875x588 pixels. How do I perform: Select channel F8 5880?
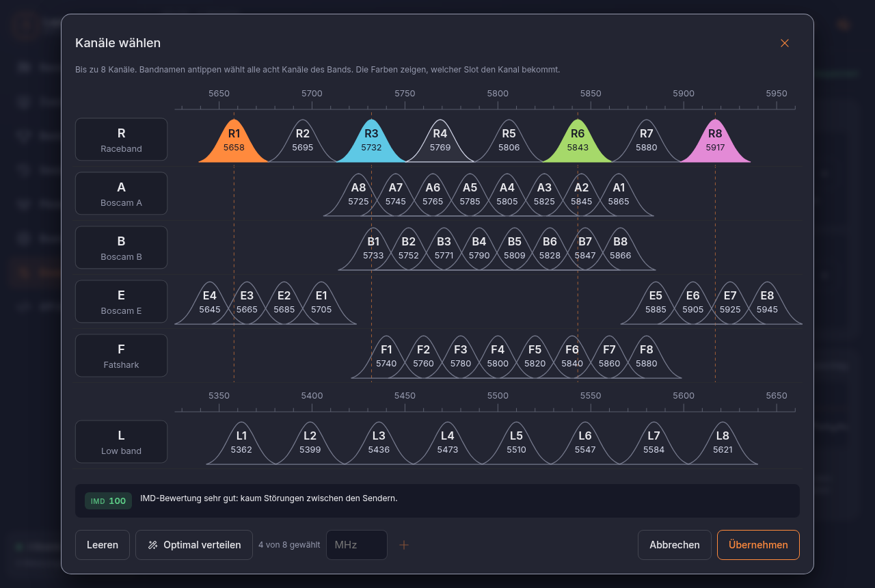point(647,356)
